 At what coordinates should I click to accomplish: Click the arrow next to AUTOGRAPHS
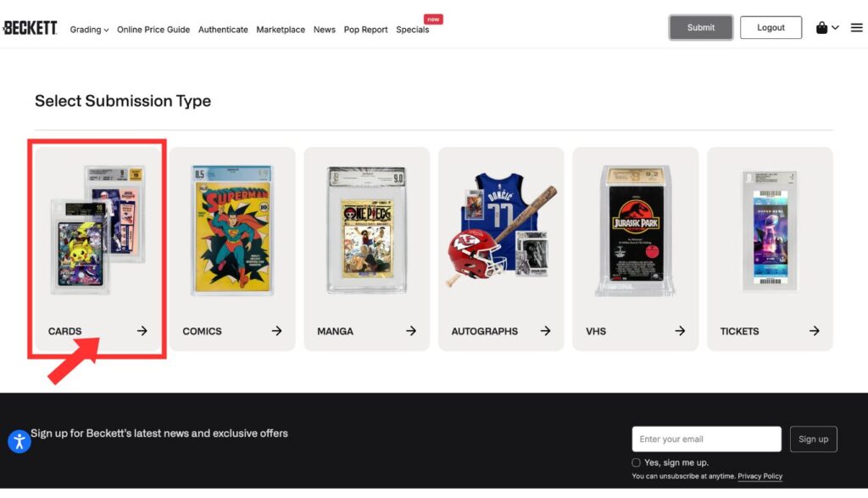(545, 331)
